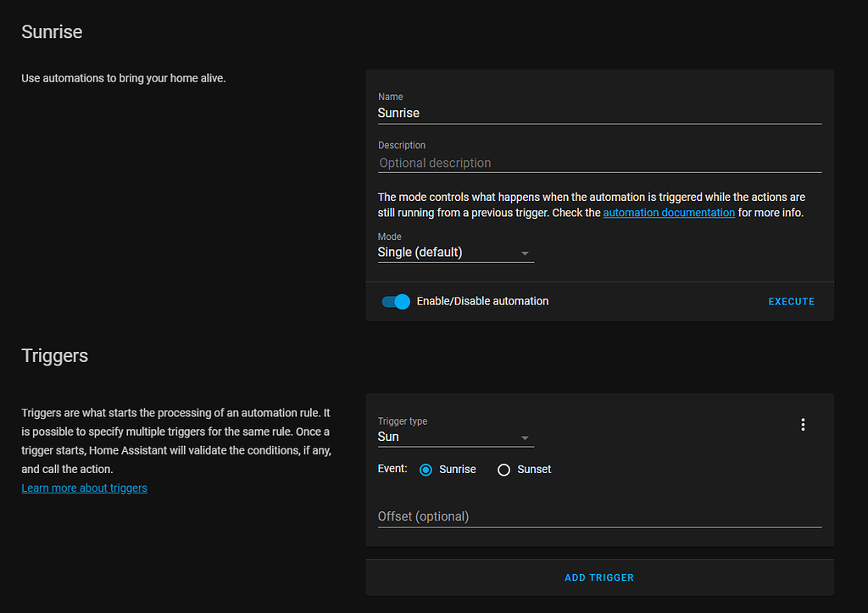The image size is (868, 613).
Task: Click the Sunset radio label text
Action: [x=534, y=470]
